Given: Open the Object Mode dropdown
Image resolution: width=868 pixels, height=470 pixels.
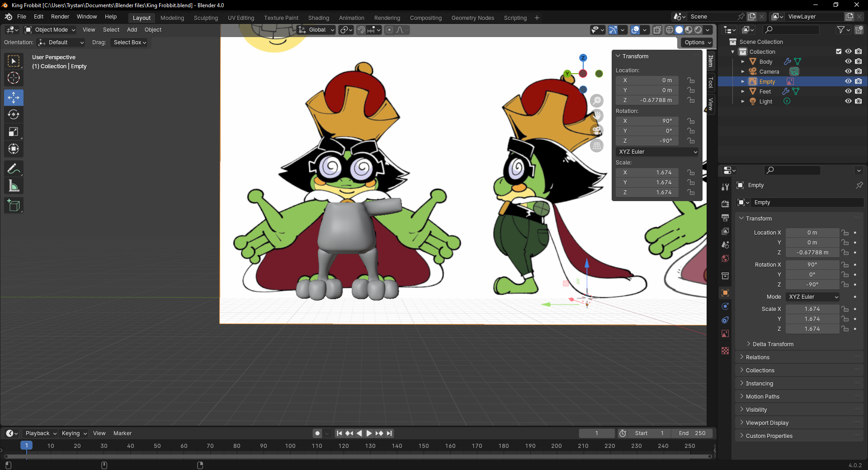Looking at the screenshot, I should [x=51, y=30].
